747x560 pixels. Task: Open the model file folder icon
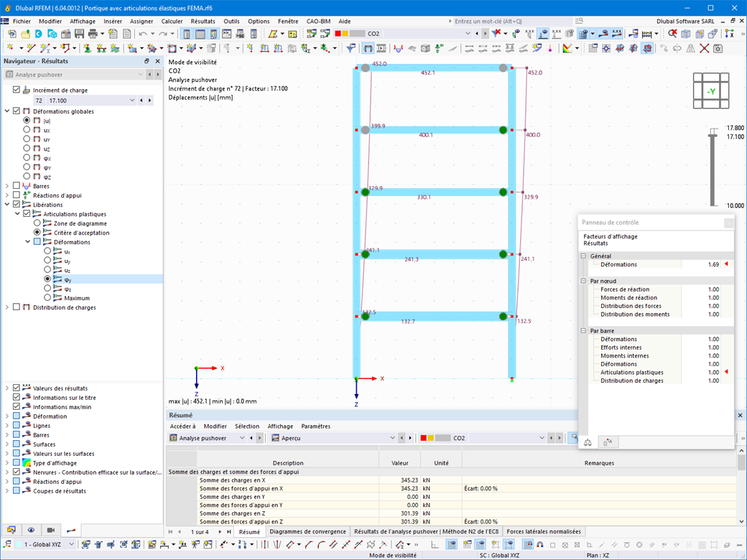(25, 34)
